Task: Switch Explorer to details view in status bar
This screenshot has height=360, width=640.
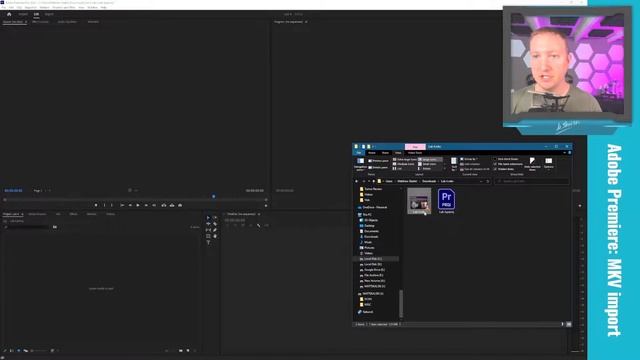Action: click(562, 324)
